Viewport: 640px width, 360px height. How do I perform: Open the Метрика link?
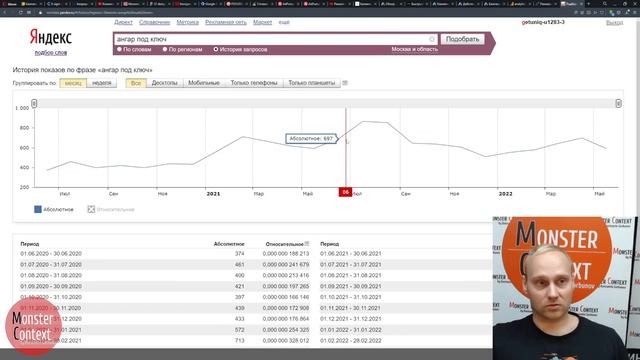point(187,22)
